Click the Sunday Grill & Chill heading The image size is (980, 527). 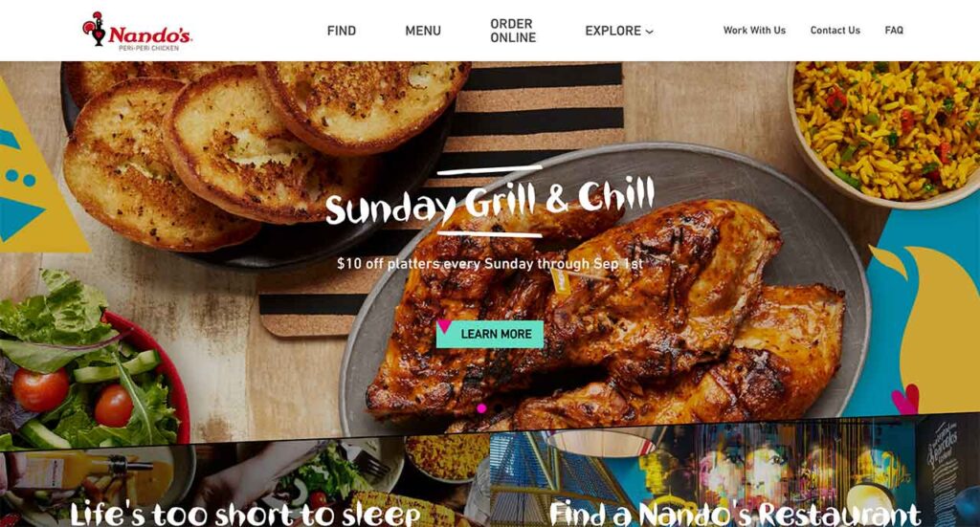pos(490,202)
